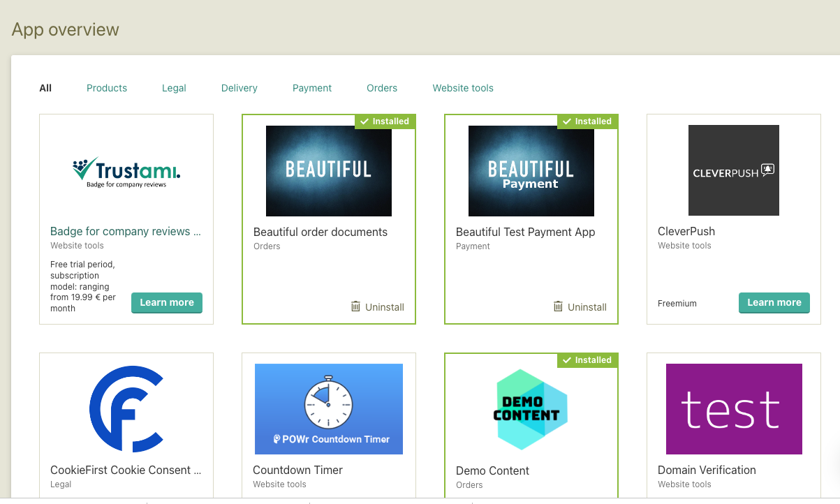
Task: Click trash icon for Beautiful Test Payment App
Action: [x=558, y=306]
